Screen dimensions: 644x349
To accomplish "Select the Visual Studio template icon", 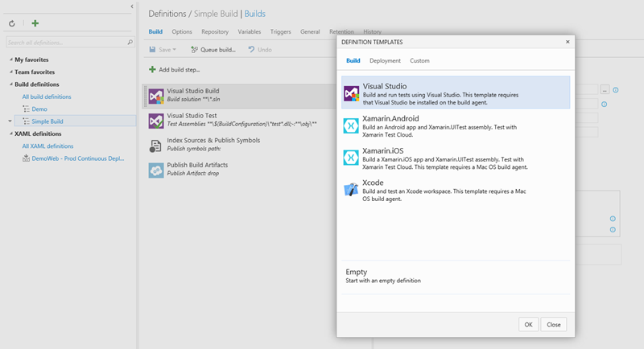I will (x=351, y=92).
